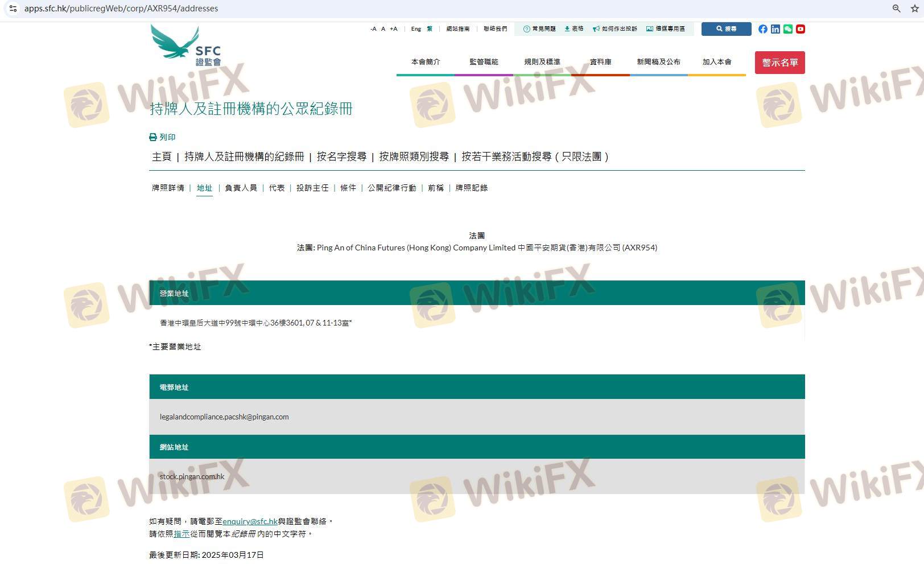View site information icon in address bar
This screenshot has width=924, height=564.
tap(13, 9)
